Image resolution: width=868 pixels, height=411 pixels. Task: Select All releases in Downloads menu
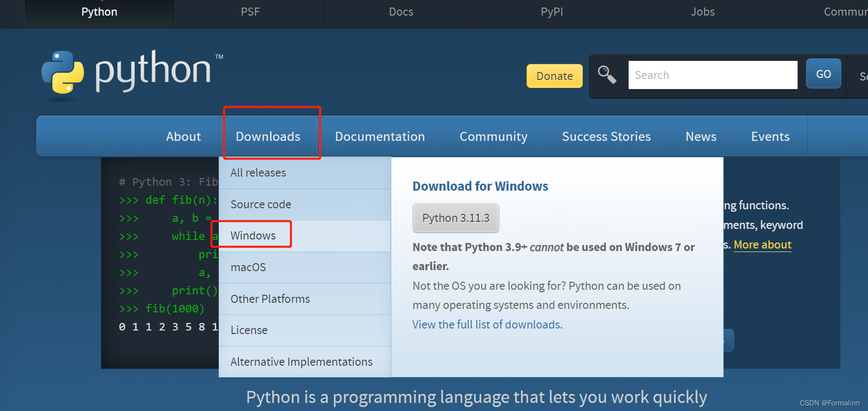point(305,173)
